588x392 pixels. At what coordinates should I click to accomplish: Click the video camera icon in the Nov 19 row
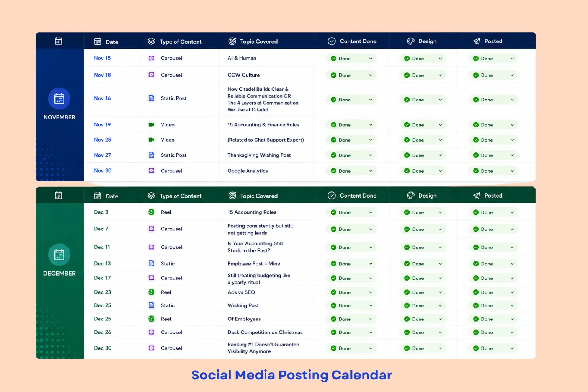tap(151, 125)
